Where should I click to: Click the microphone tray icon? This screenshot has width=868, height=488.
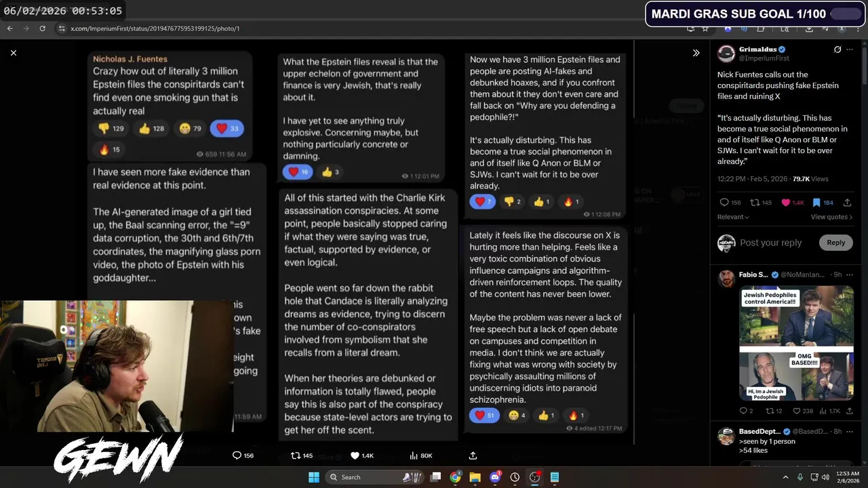coord(800,477)
